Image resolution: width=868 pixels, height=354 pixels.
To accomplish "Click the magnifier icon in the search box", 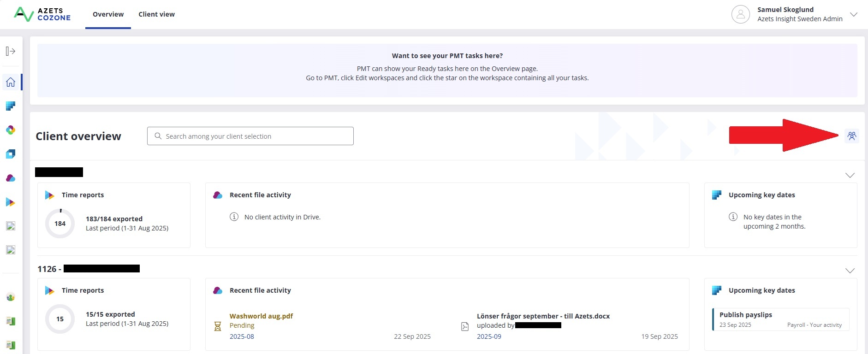I will click(158, 136).
